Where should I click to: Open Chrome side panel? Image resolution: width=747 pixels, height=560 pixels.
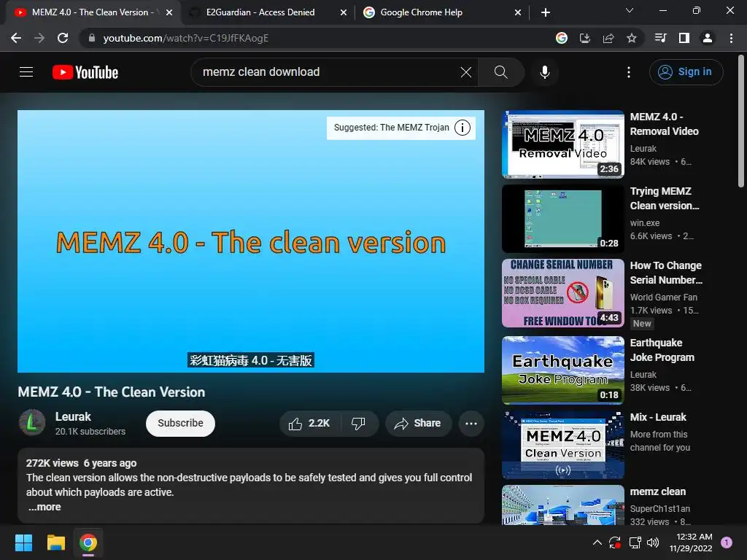684,38
